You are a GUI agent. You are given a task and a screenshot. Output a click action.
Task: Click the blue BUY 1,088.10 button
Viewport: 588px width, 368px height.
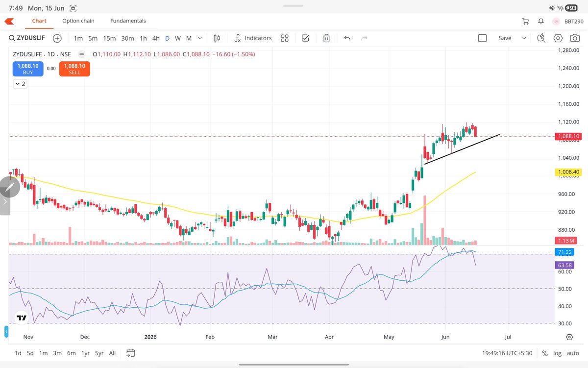(x=28, y=69)
